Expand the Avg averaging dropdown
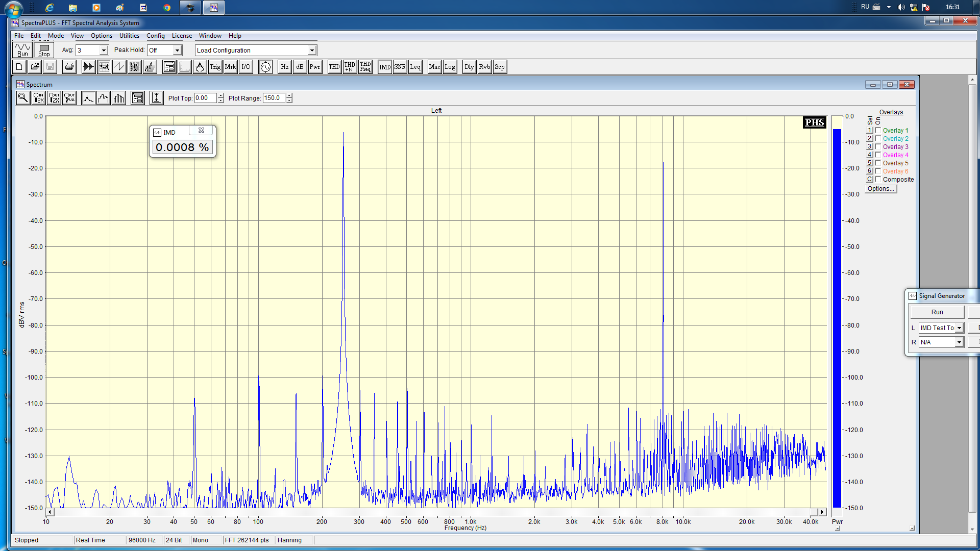Image resolution: width=980 pixels, height=551 pixels. point(104,50)
